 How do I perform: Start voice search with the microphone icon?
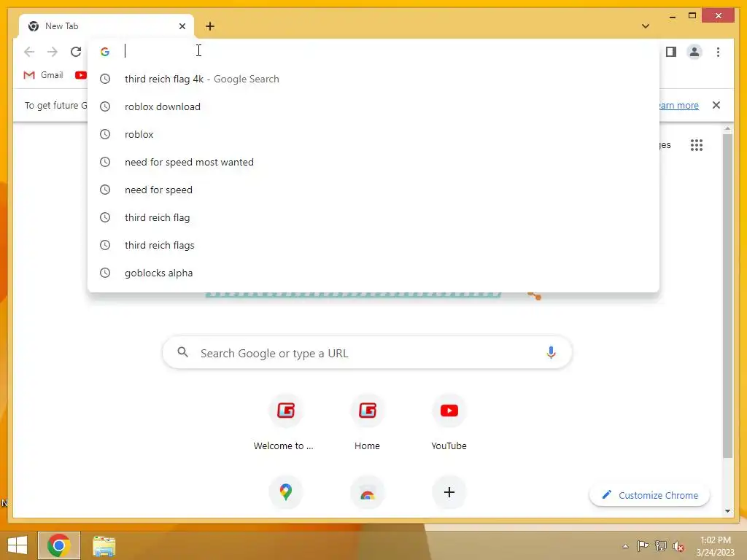(x=551, y=353)
